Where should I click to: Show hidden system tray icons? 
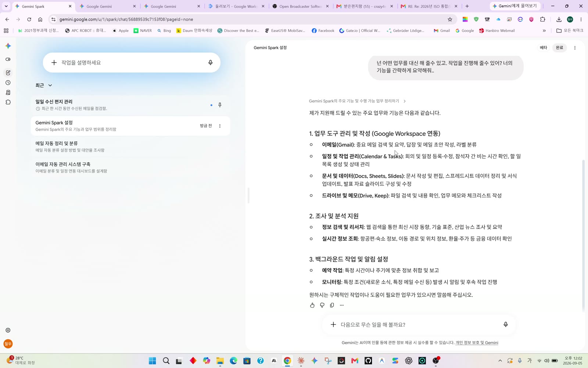(500, 361)
